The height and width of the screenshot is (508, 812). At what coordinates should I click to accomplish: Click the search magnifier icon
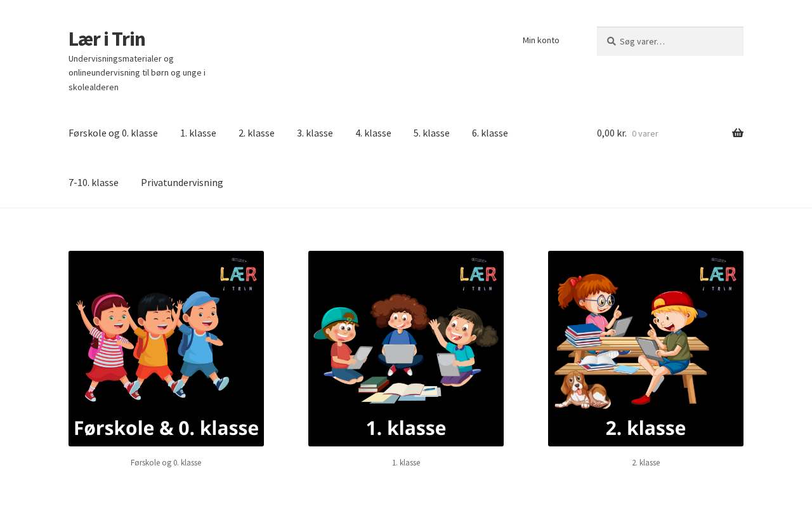612,41
